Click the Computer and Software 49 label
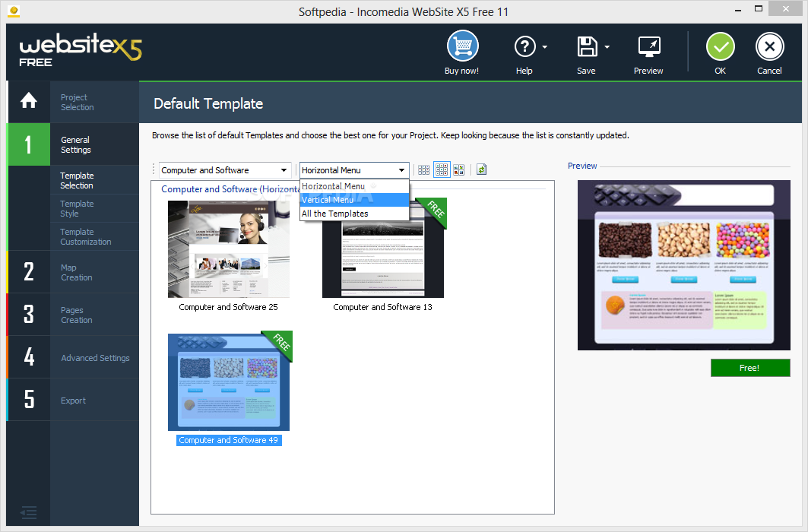Image resolution: width=808 pixels, height=532 pixels. [229, 440]
